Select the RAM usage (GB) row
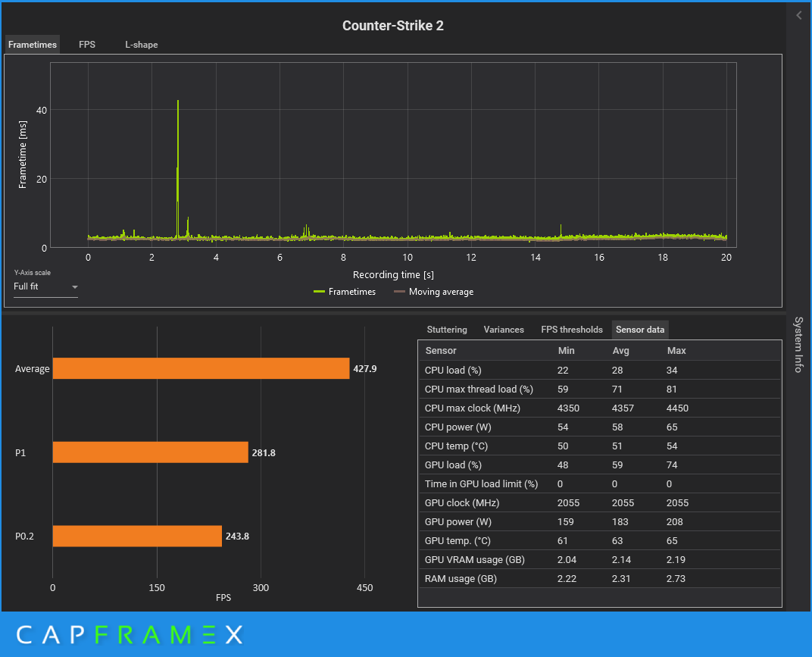 coord(599,579)
